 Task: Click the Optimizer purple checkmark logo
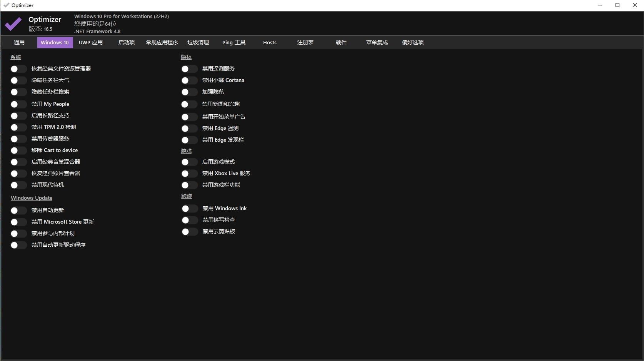coord(13,24)
